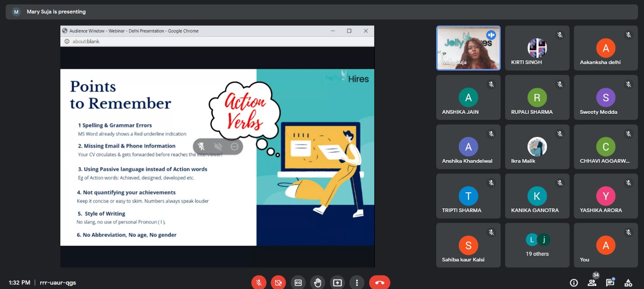This screenshot has width=644, height=289.
Task: Raise your hand
Action: coord(317,282)
